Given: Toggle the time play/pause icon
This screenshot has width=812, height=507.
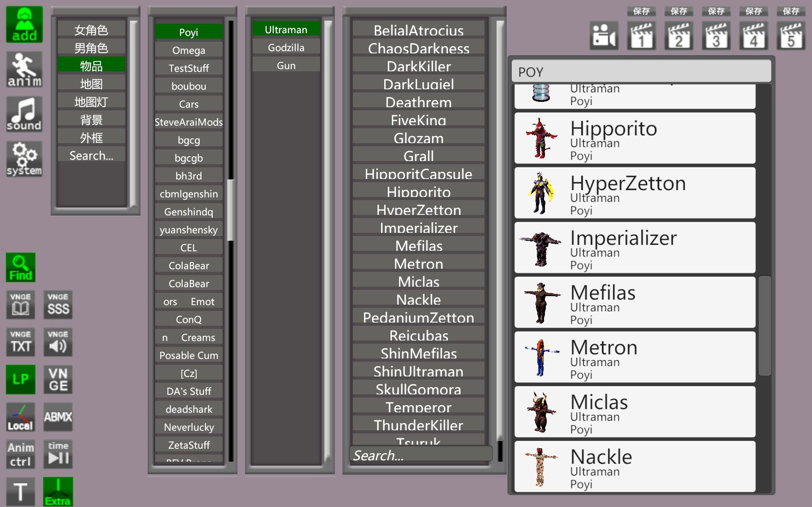Looking at the screenshot, I should click(x=58, y=454).
